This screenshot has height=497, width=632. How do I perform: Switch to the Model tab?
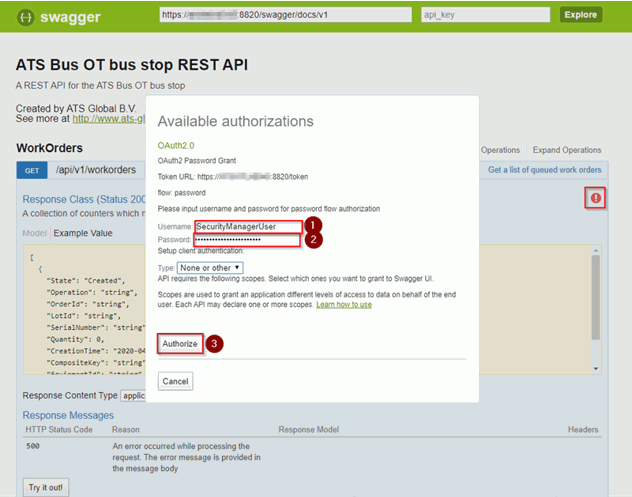point(34,233)
